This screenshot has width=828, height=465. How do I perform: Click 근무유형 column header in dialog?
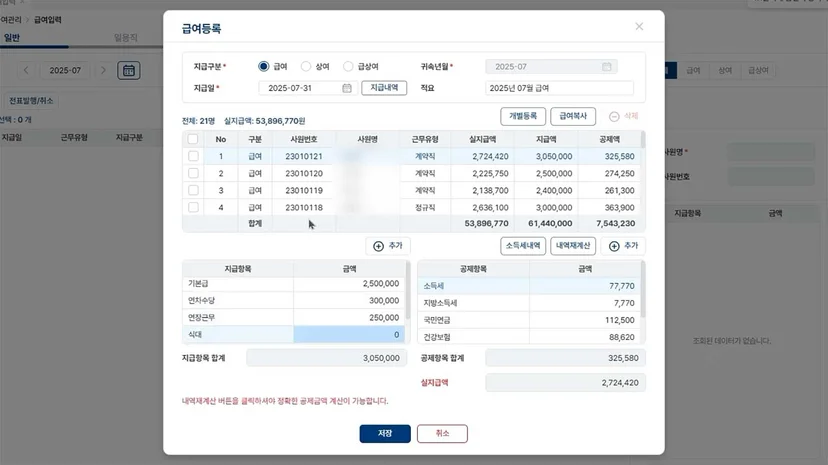click(425, 139)
